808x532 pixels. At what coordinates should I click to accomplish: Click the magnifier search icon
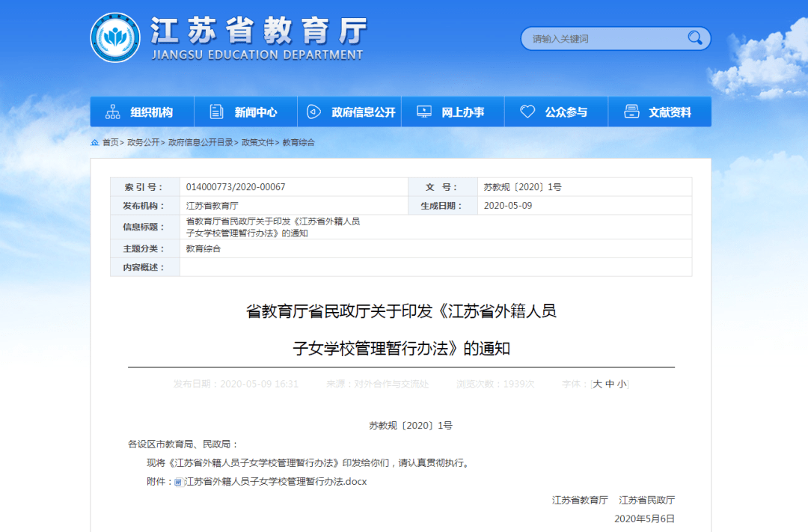(695, 38)
